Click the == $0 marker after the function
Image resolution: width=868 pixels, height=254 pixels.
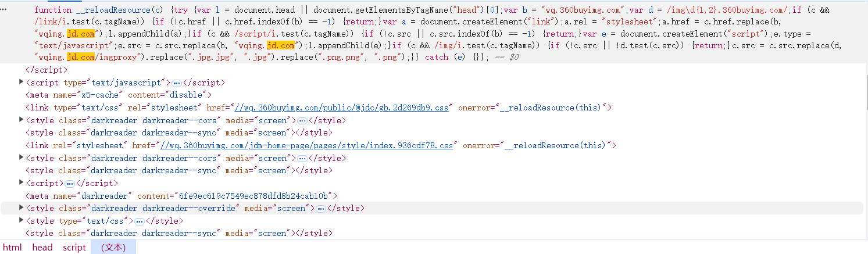tap(506, 57)
